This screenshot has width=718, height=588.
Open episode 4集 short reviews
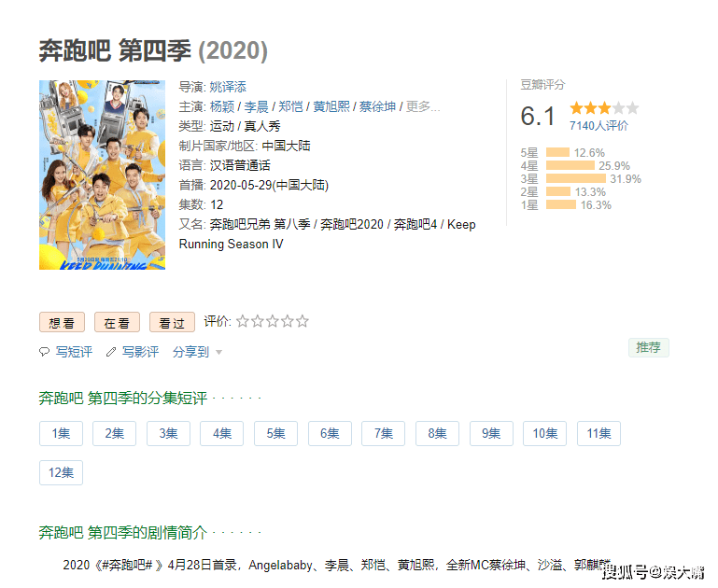click(221, 433)
